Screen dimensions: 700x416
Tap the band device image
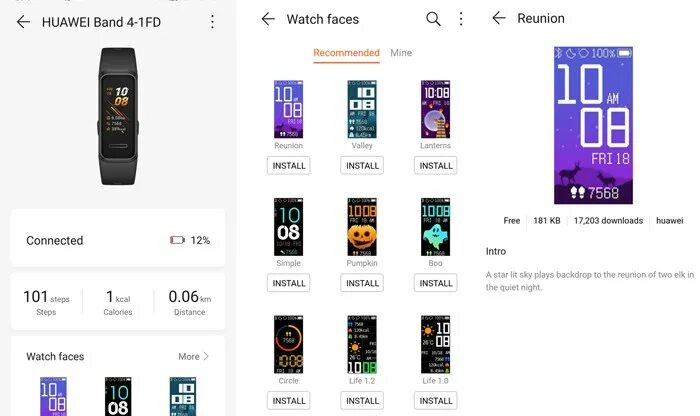[118, 116]
